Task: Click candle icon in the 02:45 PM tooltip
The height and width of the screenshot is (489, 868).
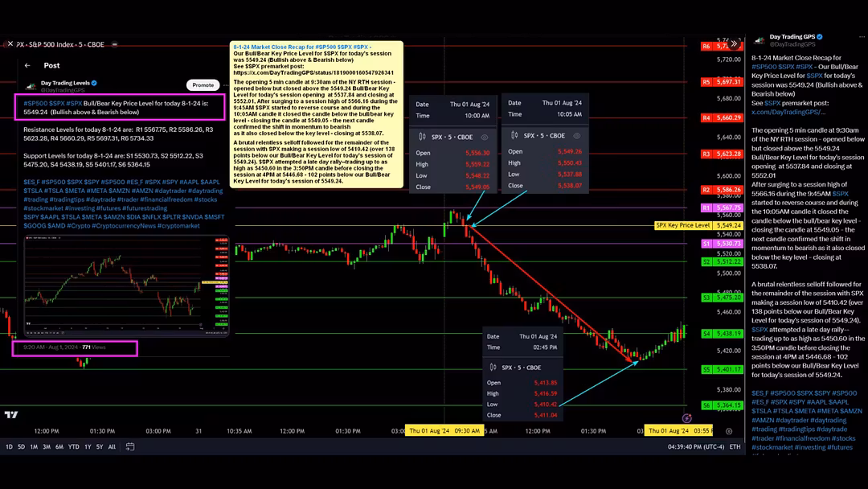Action: [493, 368]
